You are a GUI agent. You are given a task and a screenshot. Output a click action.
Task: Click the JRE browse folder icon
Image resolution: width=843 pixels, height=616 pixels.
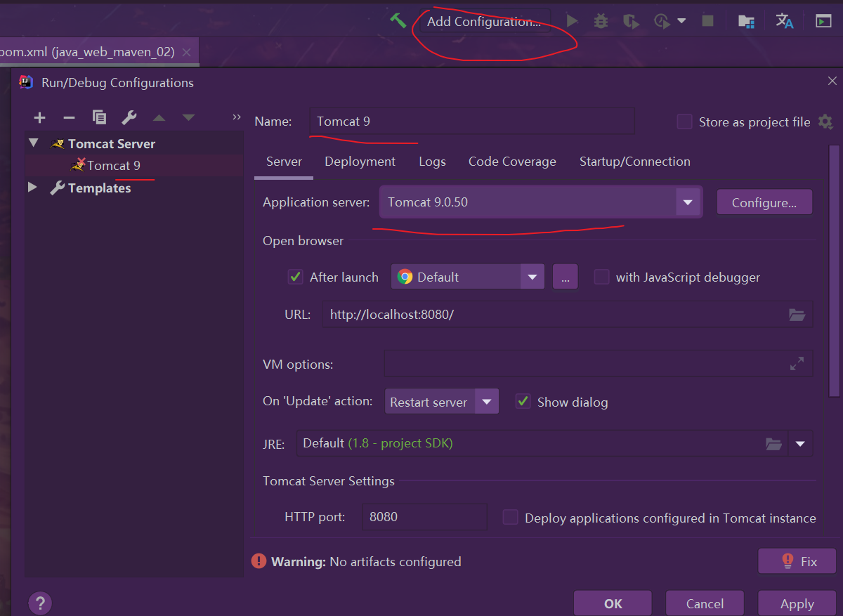773,444
